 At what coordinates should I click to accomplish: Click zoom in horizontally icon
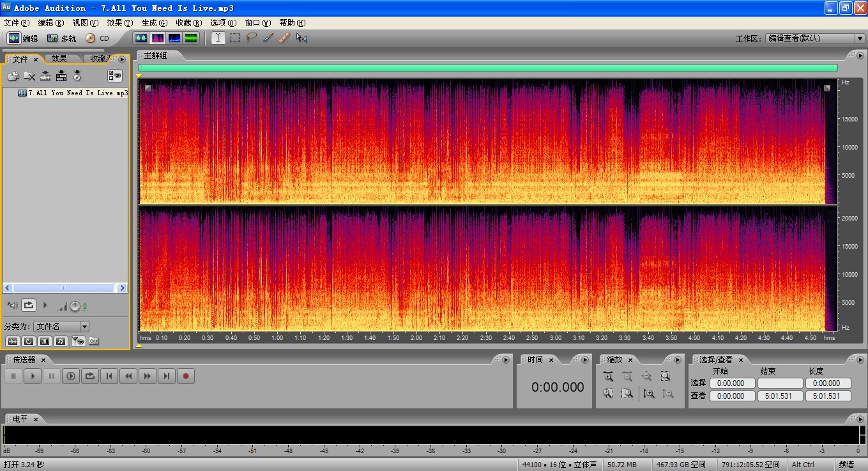tap(608, 377)
